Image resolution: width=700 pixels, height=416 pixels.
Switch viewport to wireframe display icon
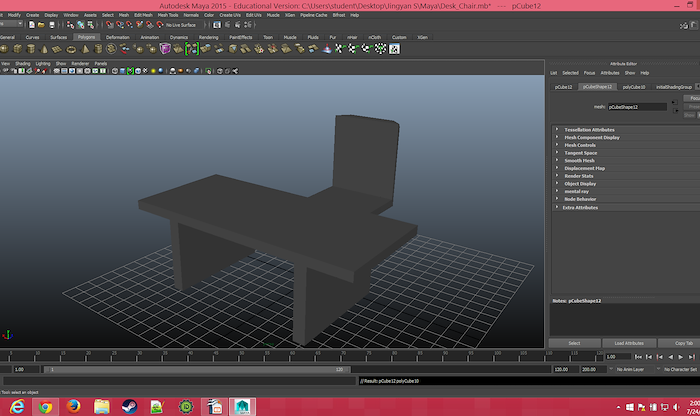pos(114,71)
